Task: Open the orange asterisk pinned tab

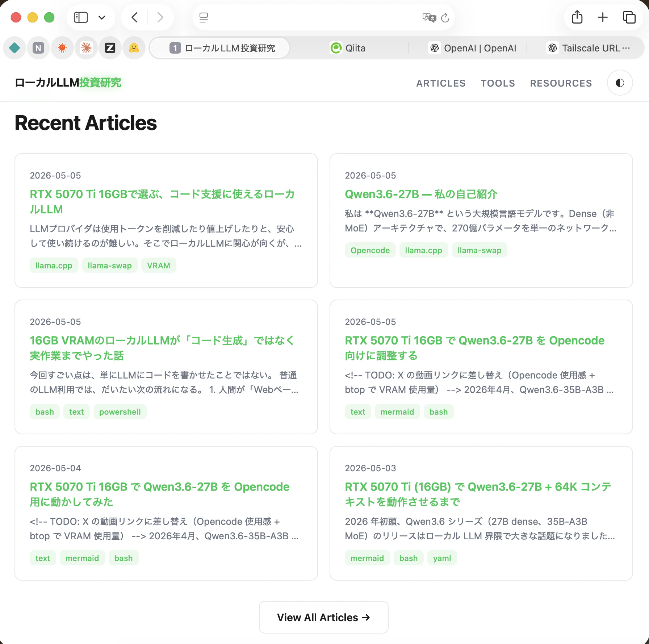Action: point(86,48)
